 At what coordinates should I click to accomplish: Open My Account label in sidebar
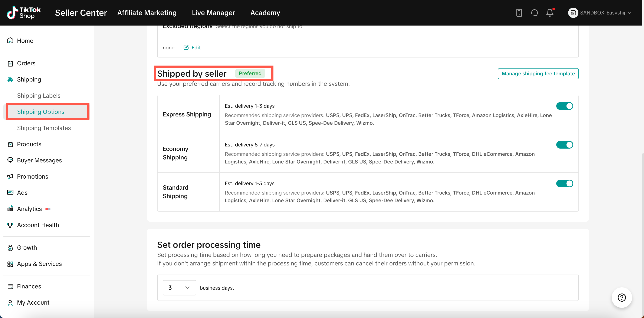pos(33,303)
